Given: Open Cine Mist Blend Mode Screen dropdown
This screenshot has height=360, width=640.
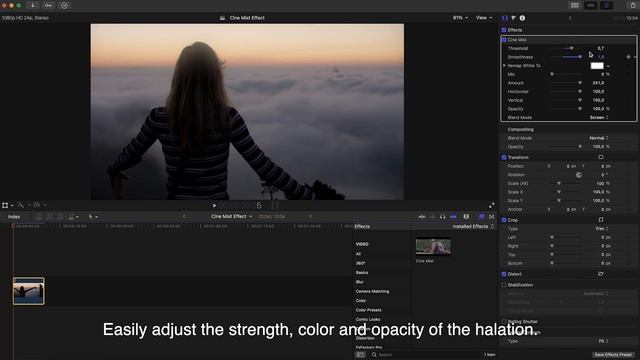Looking at the screenshot, I should [x=599, y=118].
